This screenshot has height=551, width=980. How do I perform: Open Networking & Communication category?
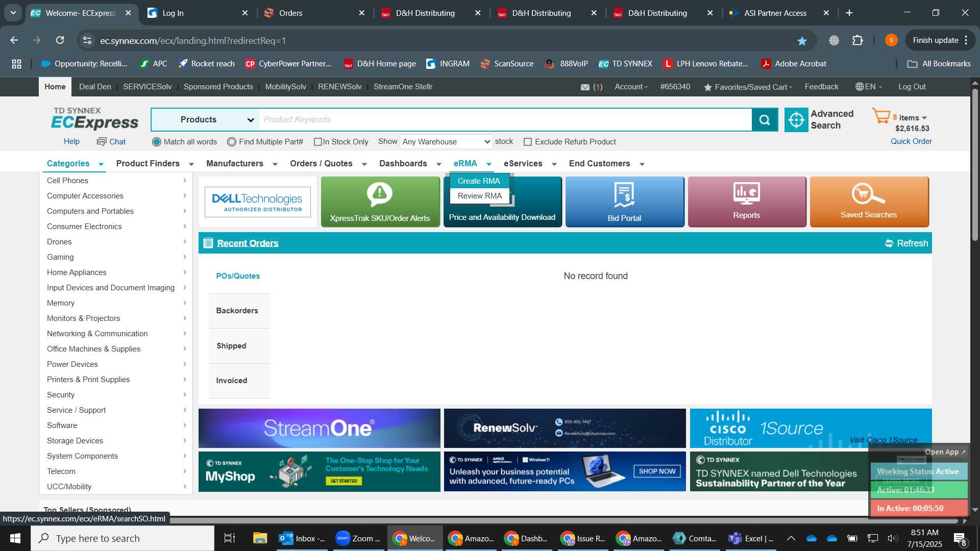tap(97, 334)
